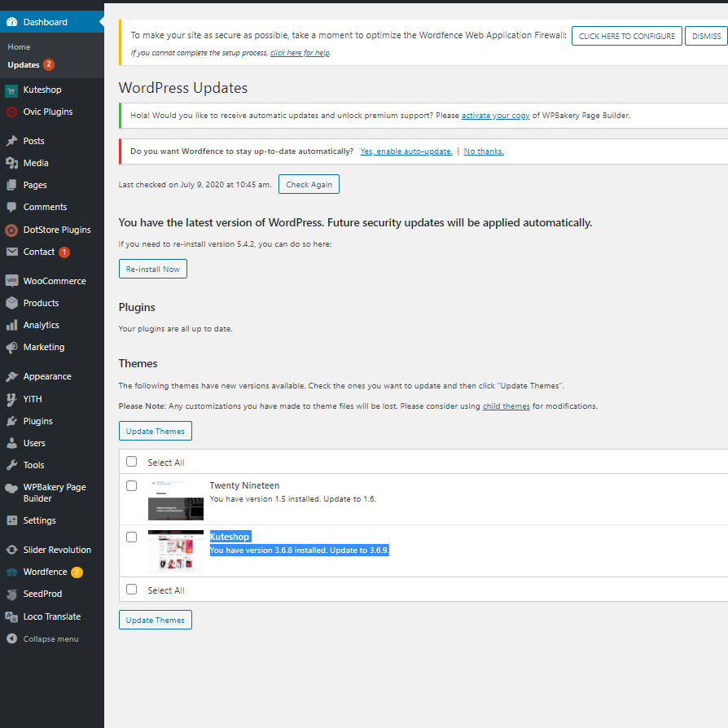Follow the 'activate your copy' link
Screen dimensions: 728x728
495,115
